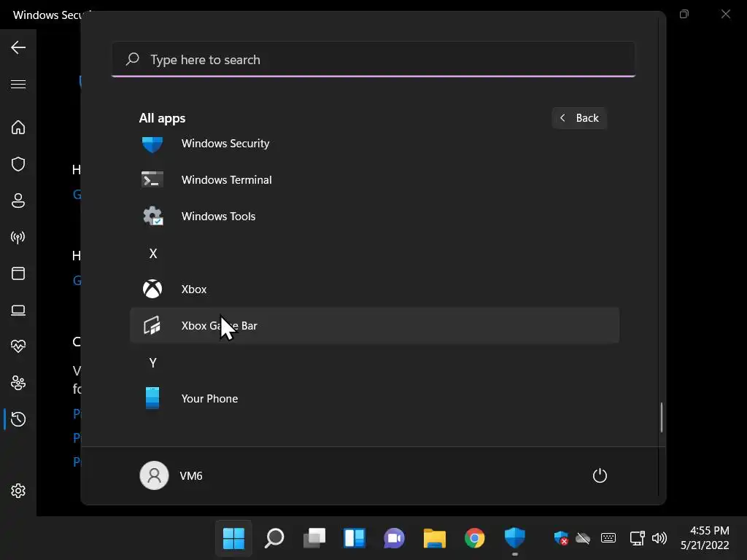The height and width of the screenshot is (560, 747).
Task: Click the network status tray icon
Action: 637,538
